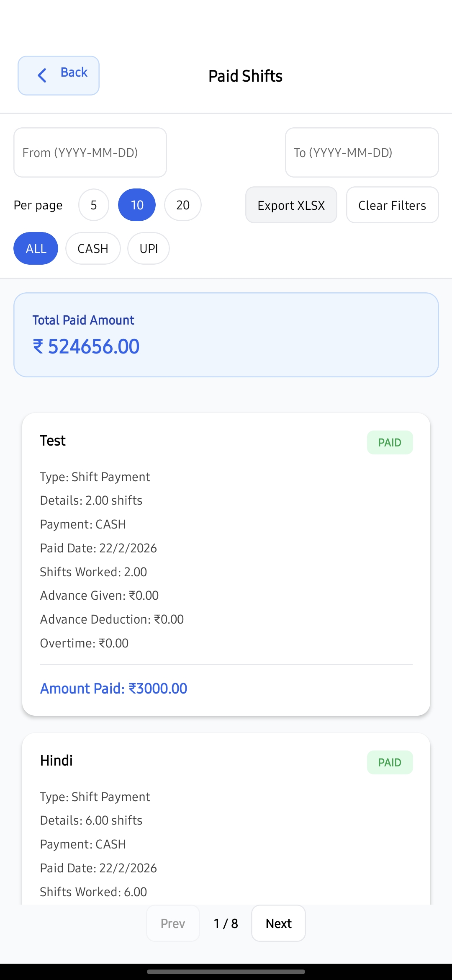Click the To date input field
452x980 pixels.
click(362, 152)
